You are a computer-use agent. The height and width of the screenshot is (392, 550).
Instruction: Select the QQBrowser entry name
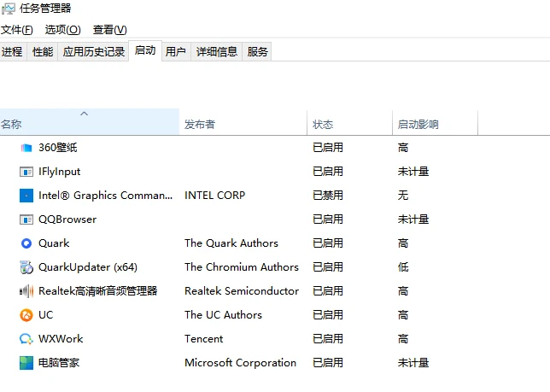67,219
